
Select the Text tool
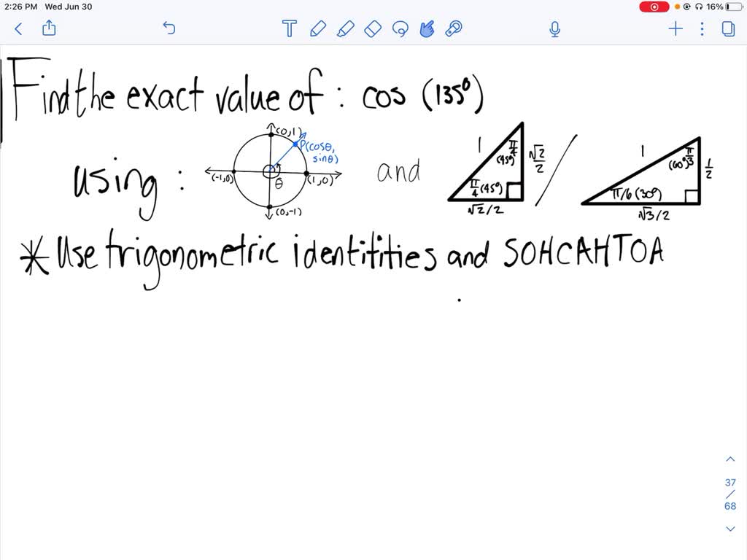click(289, 29)
